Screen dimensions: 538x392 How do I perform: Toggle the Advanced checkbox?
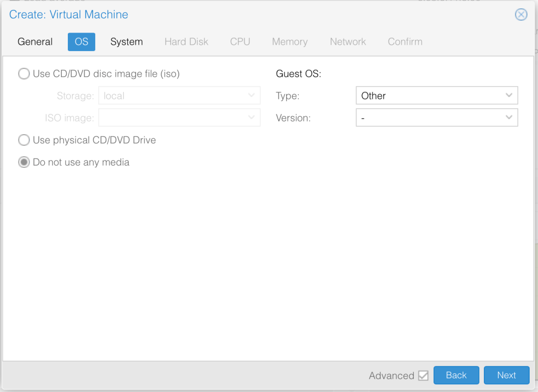point(423,376)
